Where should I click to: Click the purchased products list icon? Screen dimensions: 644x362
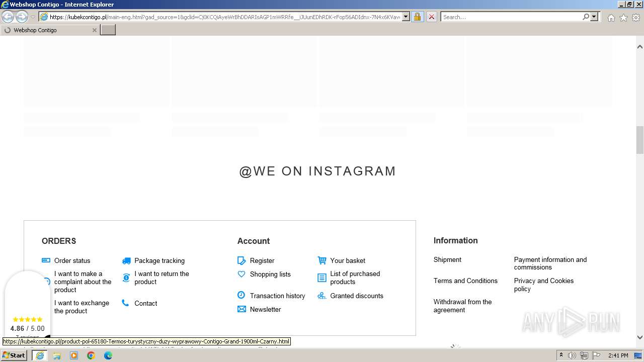[x=322, y=278]
